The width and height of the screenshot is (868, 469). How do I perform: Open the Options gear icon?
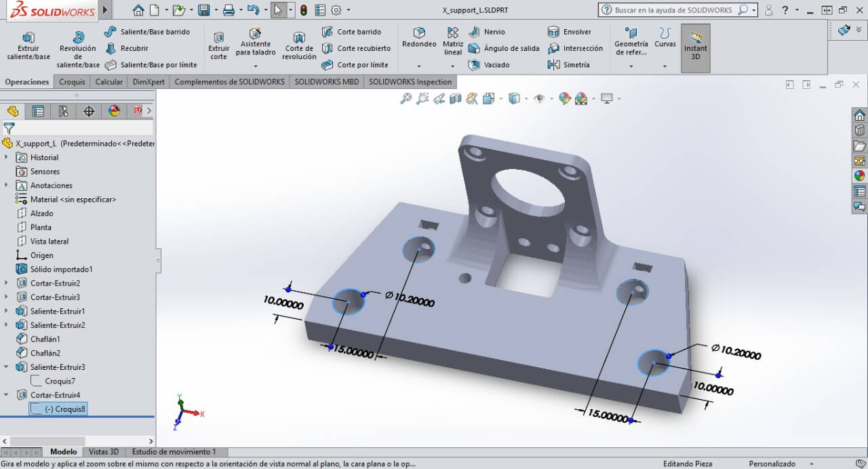click(336, 10)
